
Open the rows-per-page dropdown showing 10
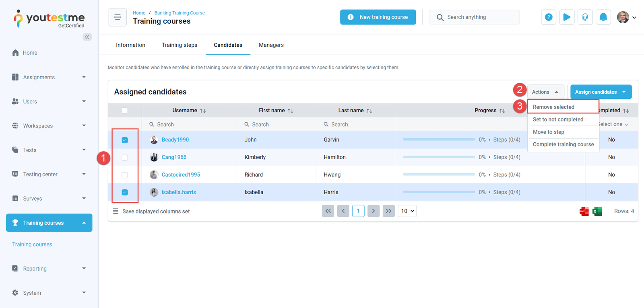[407, 211]
